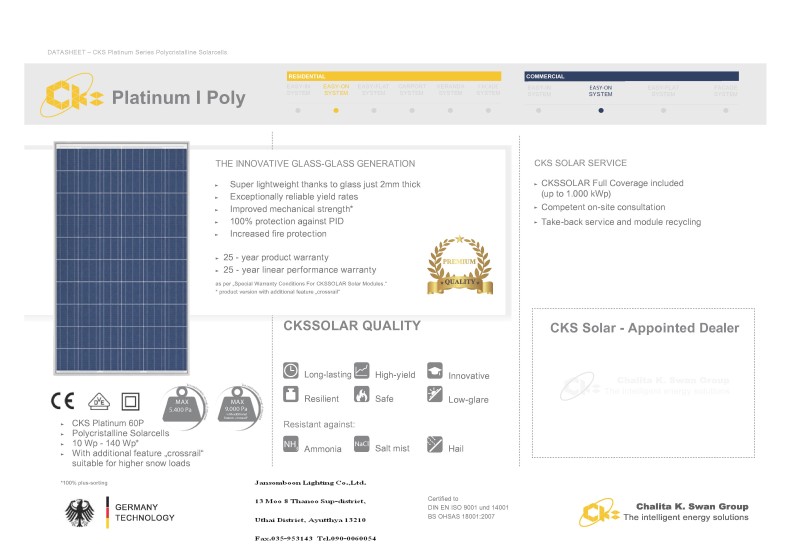Screen dimensions: 791x559
Task: Click the line '100% protection against PID'
Action: point(287,221)
